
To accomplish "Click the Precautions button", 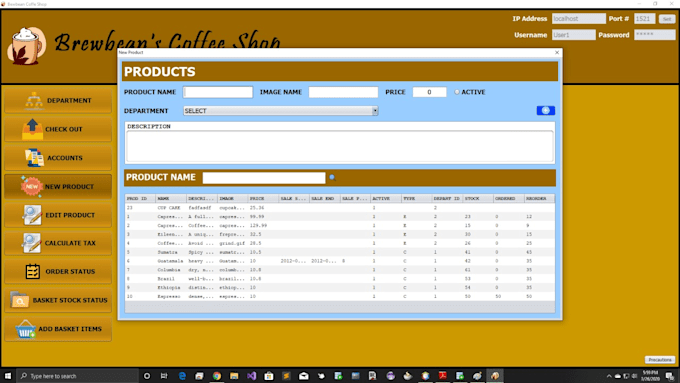I will [660, 360].
